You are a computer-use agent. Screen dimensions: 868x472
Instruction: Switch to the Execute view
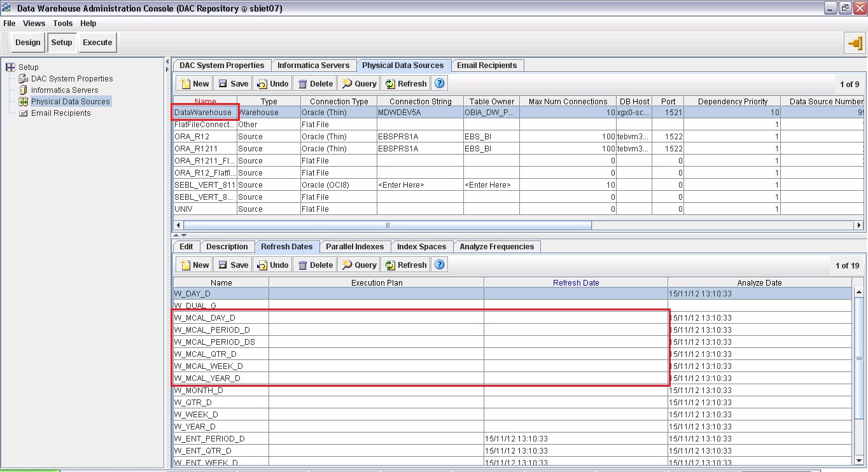point(97,42)
